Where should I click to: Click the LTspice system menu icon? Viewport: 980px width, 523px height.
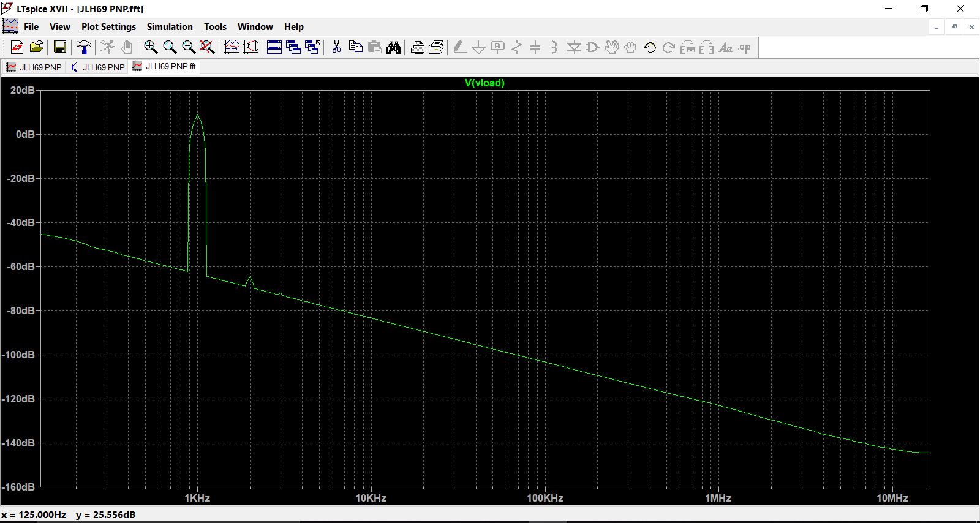(x=7, y=9)
